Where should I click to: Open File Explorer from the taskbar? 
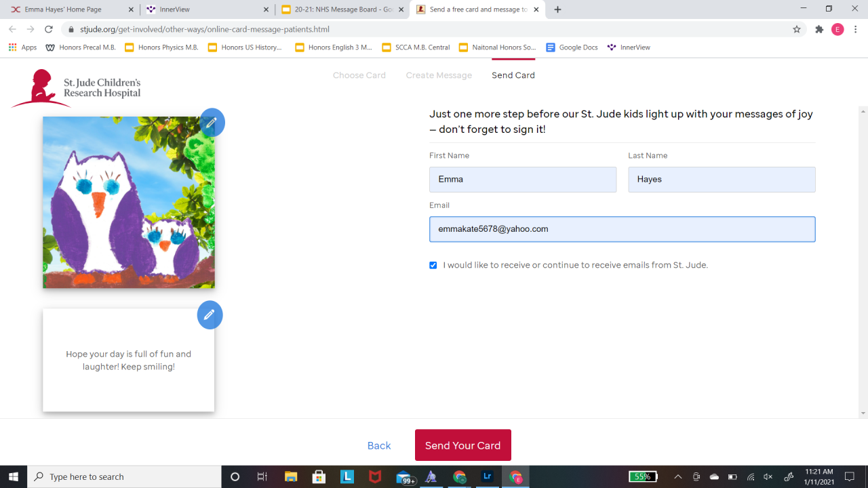[291, 477]
